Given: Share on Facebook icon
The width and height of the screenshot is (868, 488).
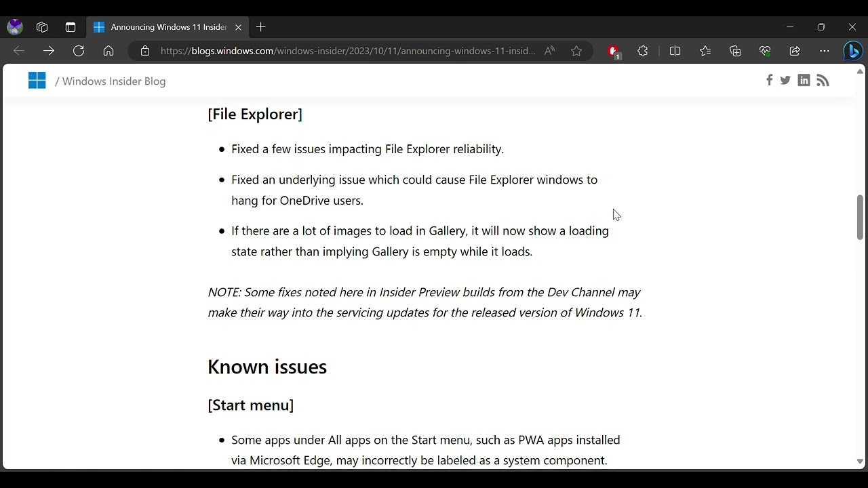Looking at the screenshot, I should (769, 81).
